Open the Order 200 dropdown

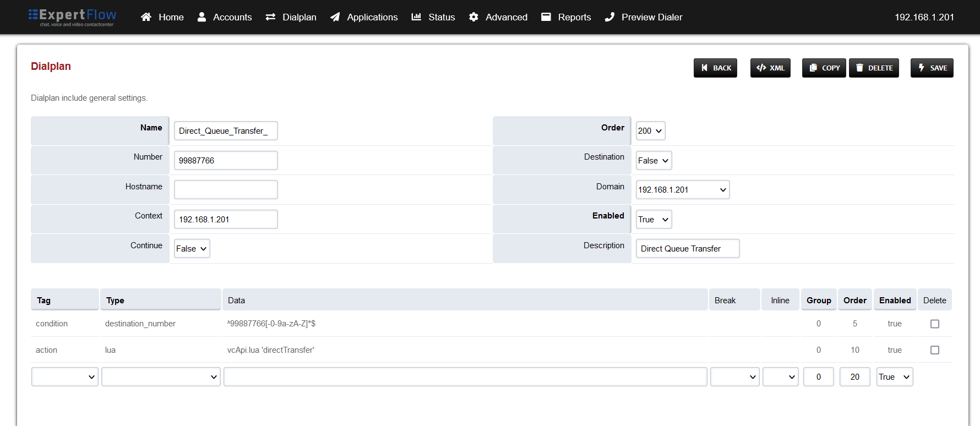650,131
